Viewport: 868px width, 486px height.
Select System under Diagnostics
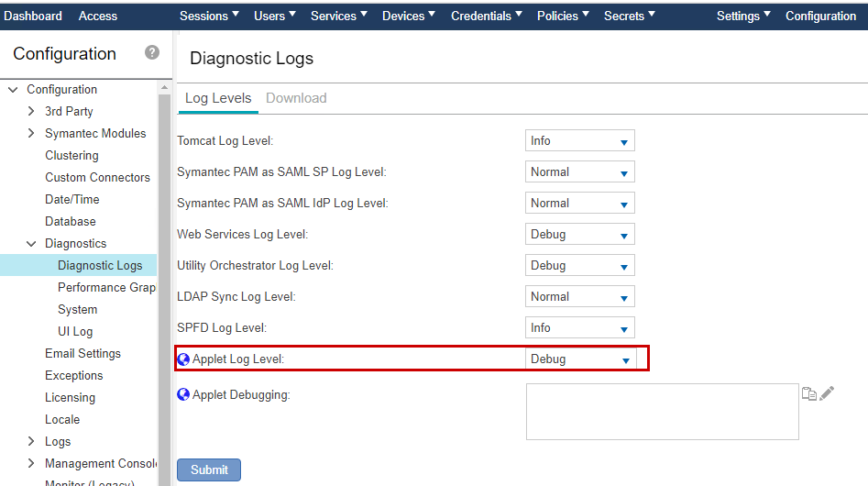78,309
